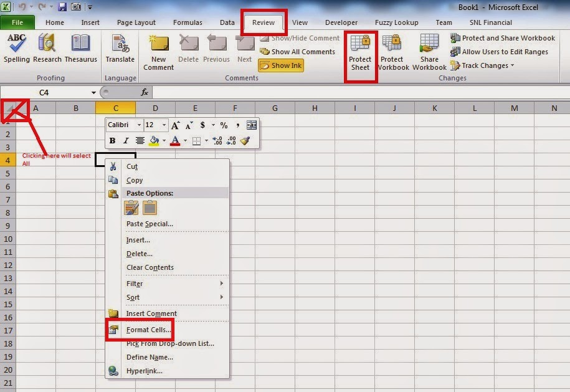The height and width of the screenshot is (392, 570).
Task: Click the Insert Function fx button
Action: pyautogui.click(x=145, y=92)
